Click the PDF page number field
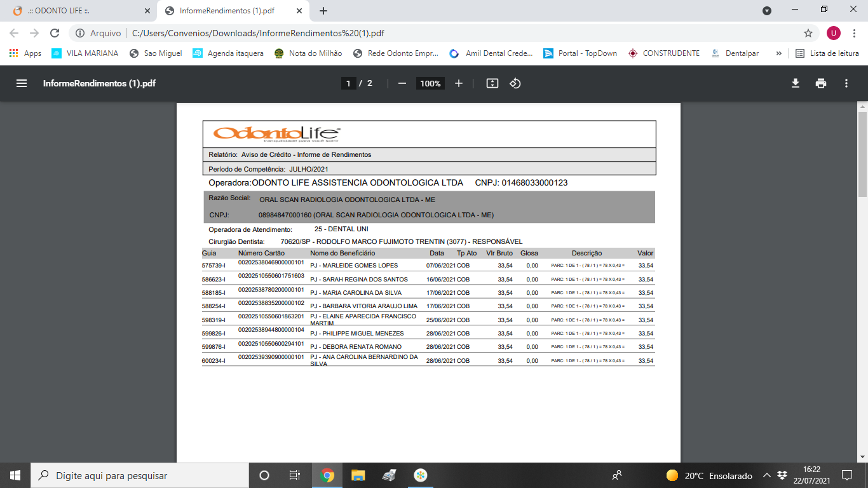This screenshot has width=868, height=488. pos(348,83)
